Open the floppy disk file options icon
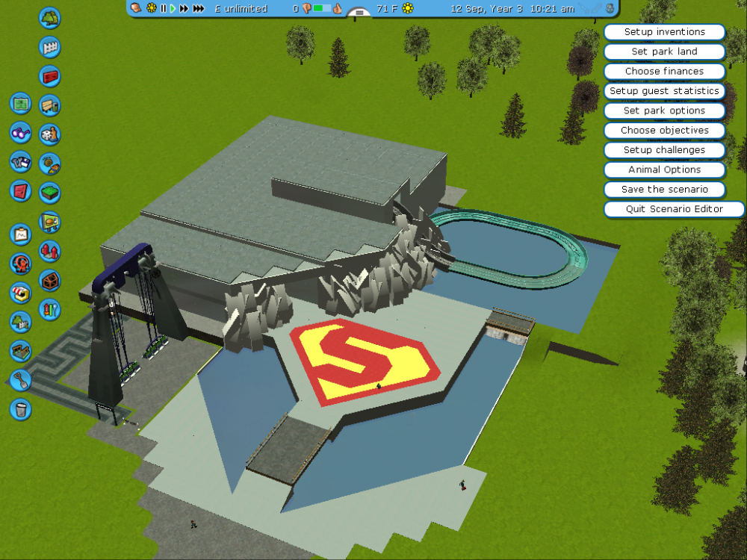The width and height of the screenshot is (747, 560). pos(21,161)
